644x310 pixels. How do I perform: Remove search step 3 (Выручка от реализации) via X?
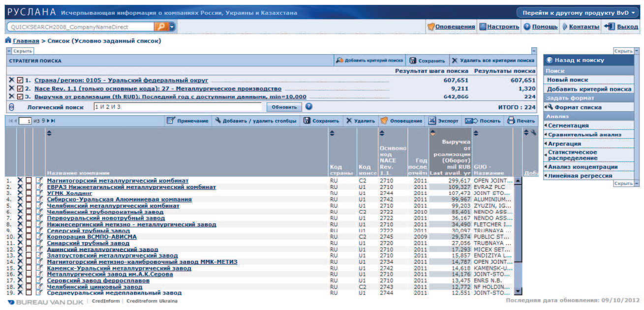(x=11, y=96)
